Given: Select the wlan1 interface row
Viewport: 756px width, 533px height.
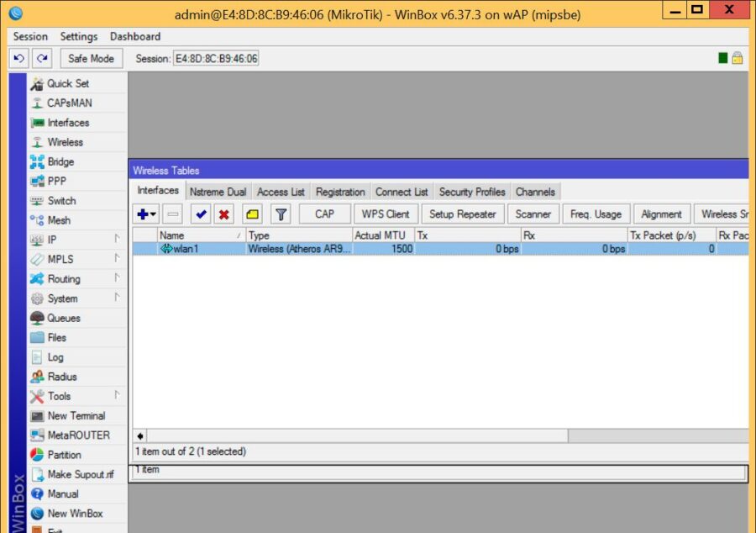Looking at the screenshot, I should (441, 249).
